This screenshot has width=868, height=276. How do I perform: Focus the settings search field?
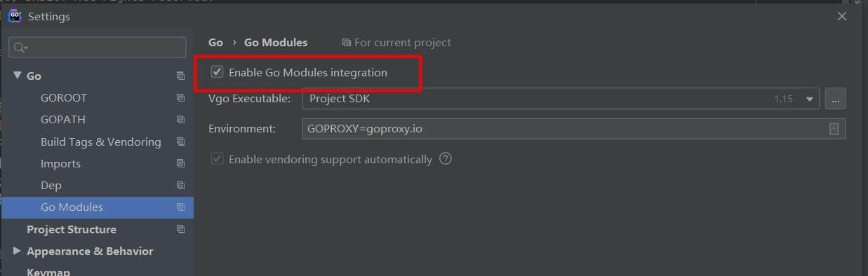[98, 48]
